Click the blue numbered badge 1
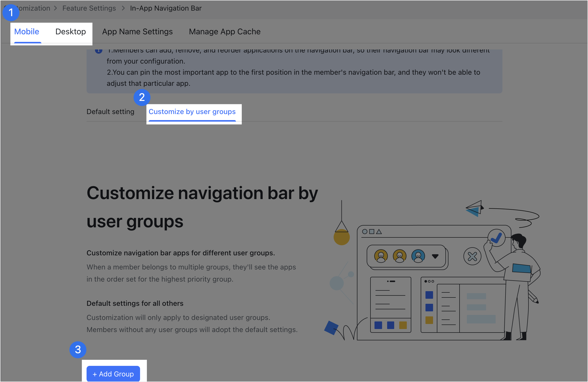 click(x=11, y=12)
